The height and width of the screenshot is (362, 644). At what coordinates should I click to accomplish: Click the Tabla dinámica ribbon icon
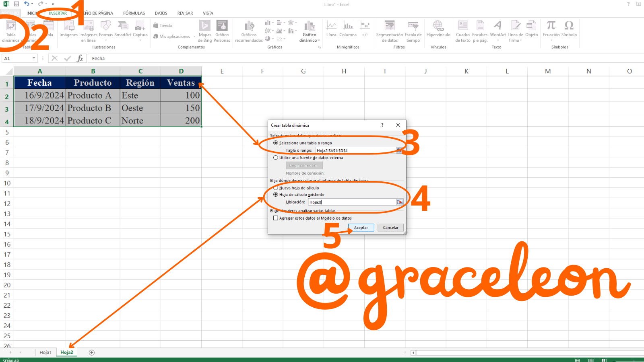click(11, 31)
